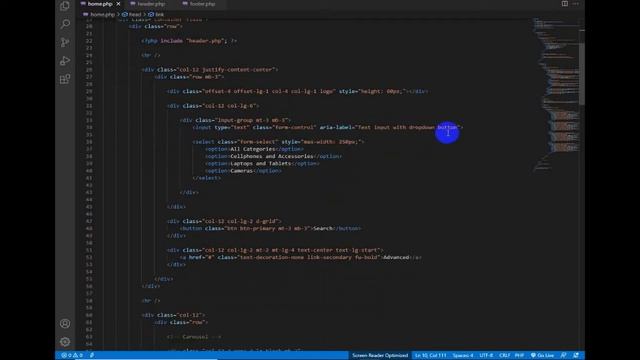Viewport: 640px width, 360px height.
Task: Open the Accounts menu icon
Action: [x=65, y=324]
